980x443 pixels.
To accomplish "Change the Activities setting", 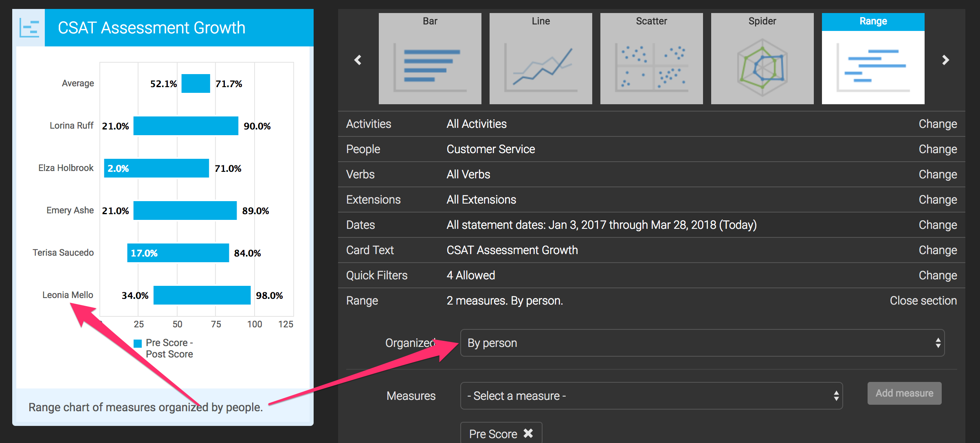I will (x=937, y=124).
